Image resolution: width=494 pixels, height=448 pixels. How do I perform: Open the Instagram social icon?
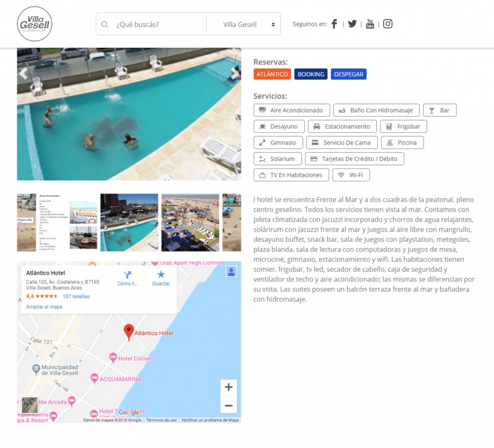387,24
